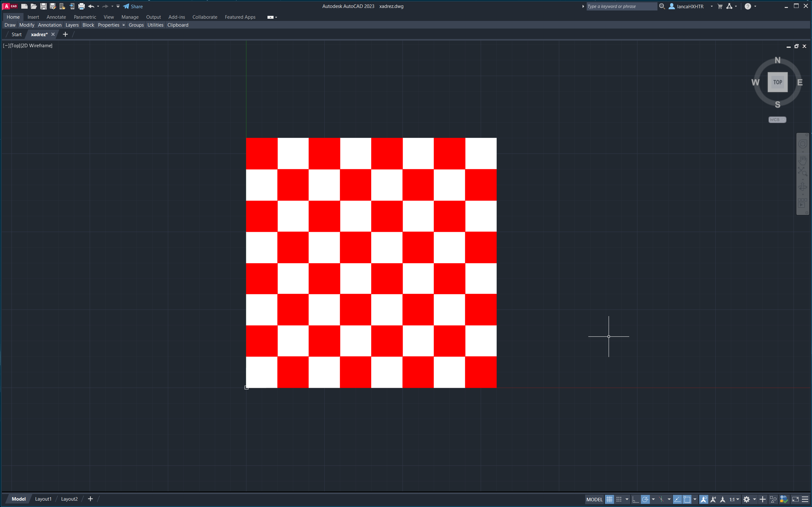Toggle Ortho mode in status bar
This screenshot has height=507, width=812.
635,499
